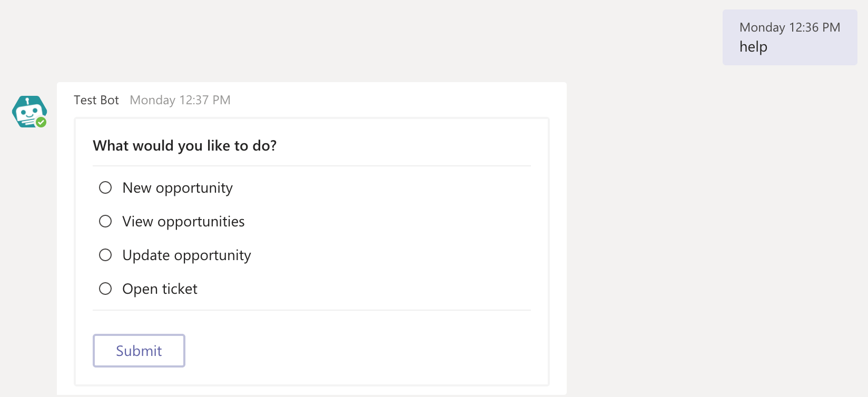Pick the Update opportunity radio circle
Image resolution: width=868 pixels, height=397 pixels.
[105, 255]
